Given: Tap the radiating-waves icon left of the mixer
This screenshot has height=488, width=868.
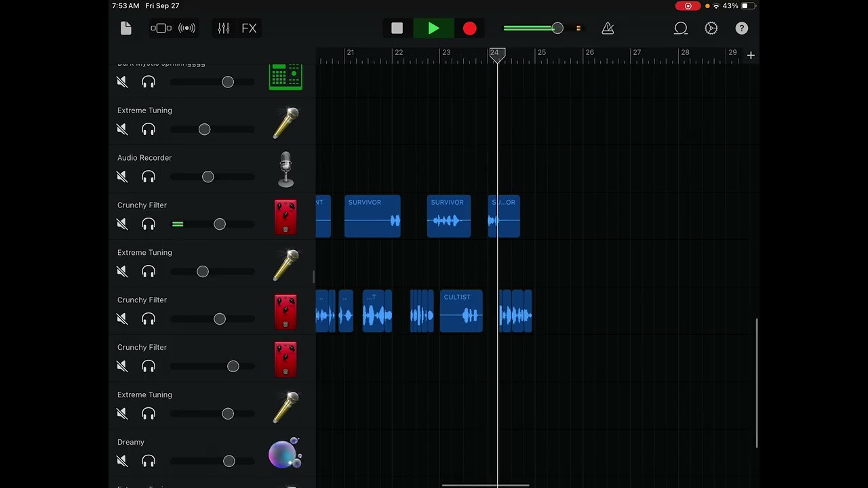Looking at the screenshot, I should point(187,28).
